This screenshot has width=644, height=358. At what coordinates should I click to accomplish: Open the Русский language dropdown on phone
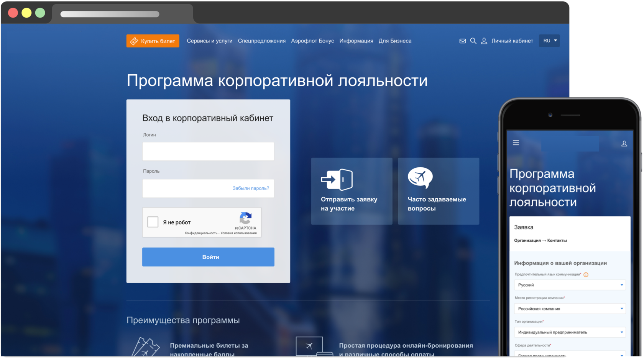(570, 285)
